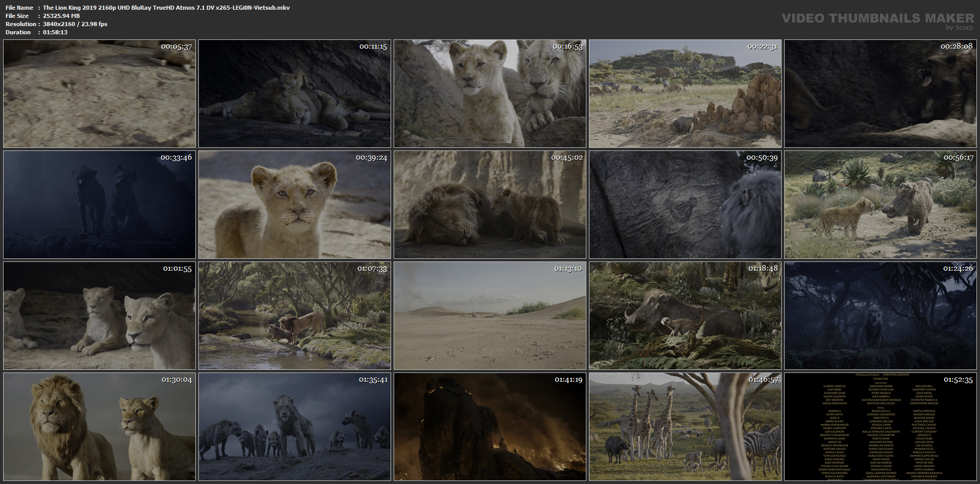
Task: Open the thumbnail timestamped 00:16:53
Action: 490,94
